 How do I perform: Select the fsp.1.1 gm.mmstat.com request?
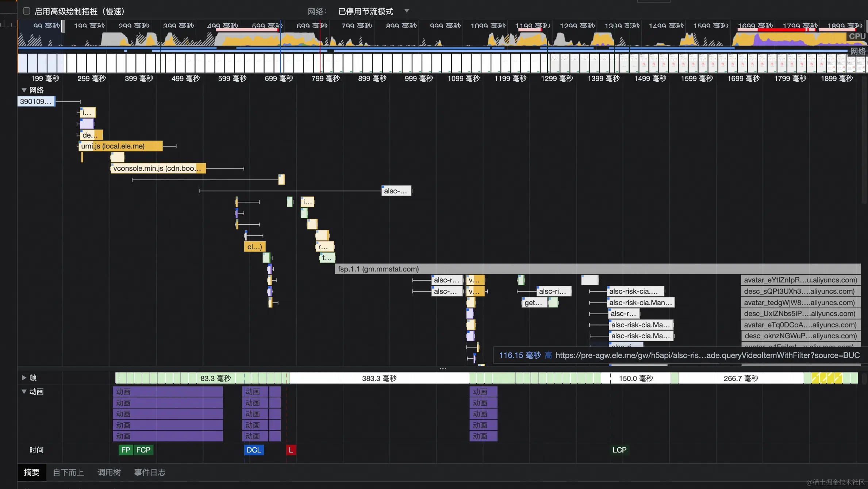point(378,269)
